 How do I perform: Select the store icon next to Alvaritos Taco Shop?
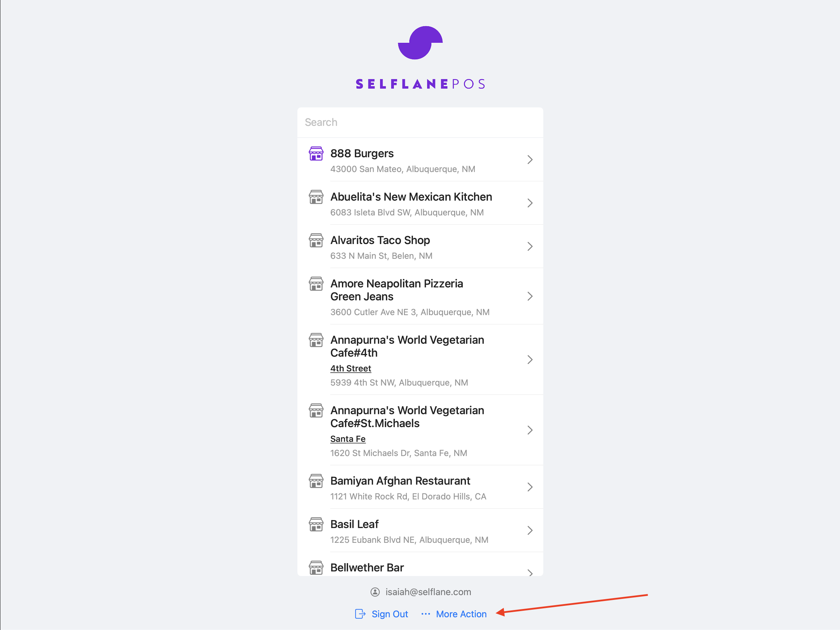click(x=316, y=240)
